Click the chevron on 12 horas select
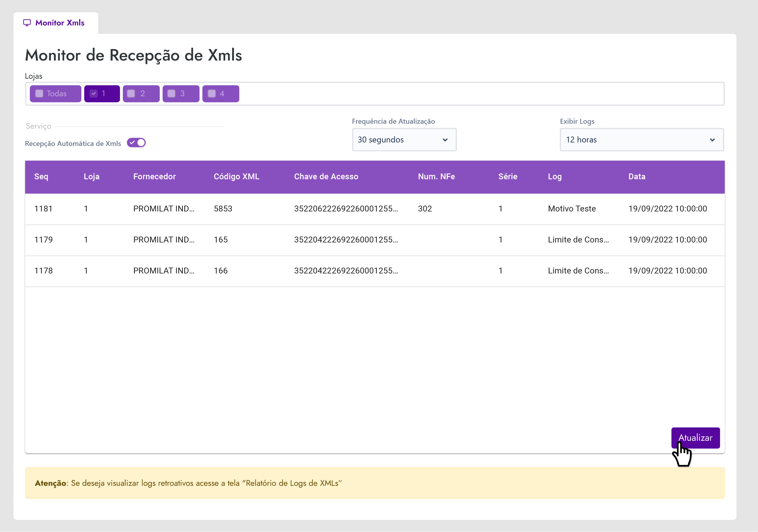 (712, 140)
